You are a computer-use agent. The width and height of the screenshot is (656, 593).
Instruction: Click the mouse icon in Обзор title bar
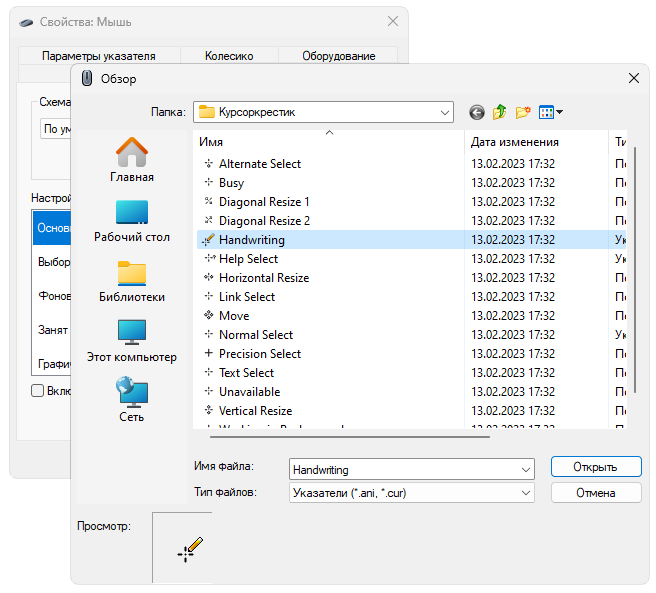[87, 78]
